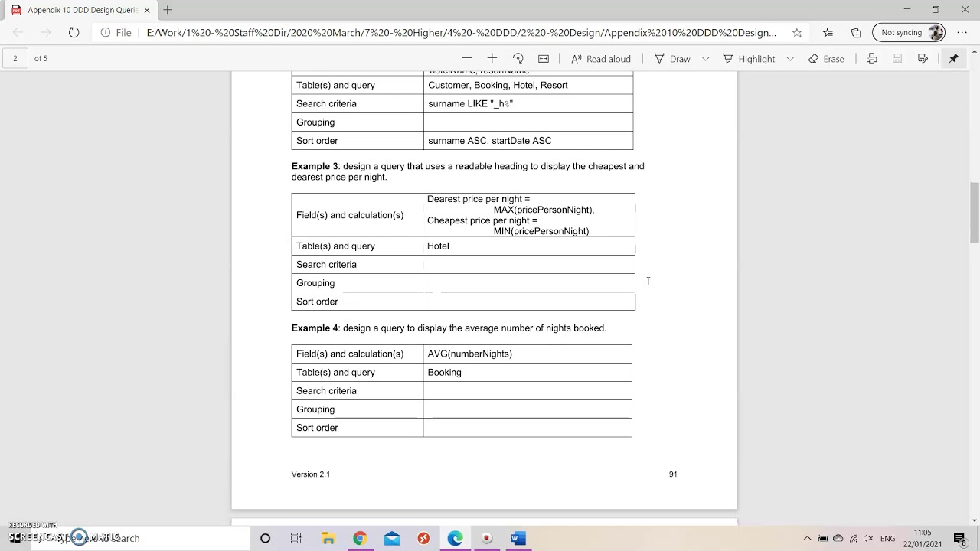Open the network Wi-Fi icon

point(853,539)
